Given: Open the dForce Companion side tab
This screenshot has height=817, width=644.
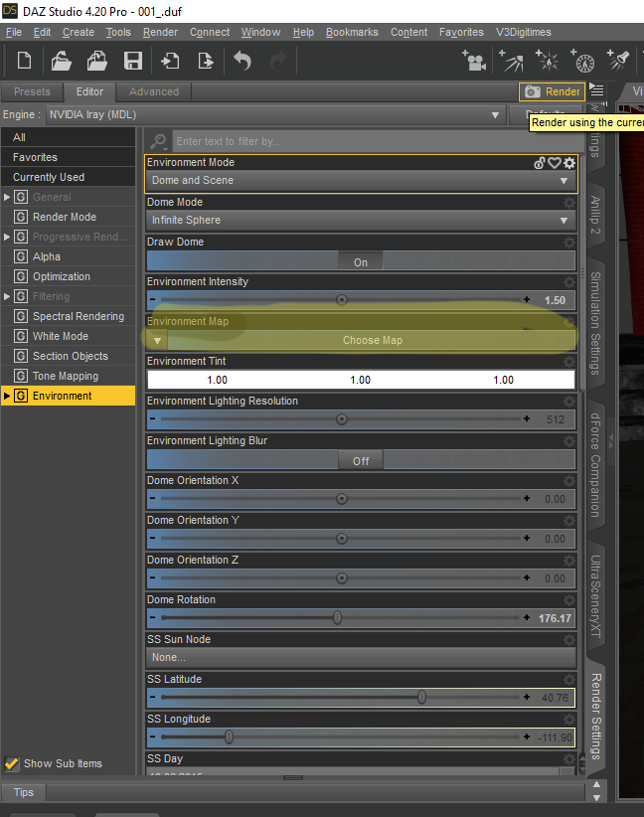Looking at the screenshot, I should tap(595, 465).
